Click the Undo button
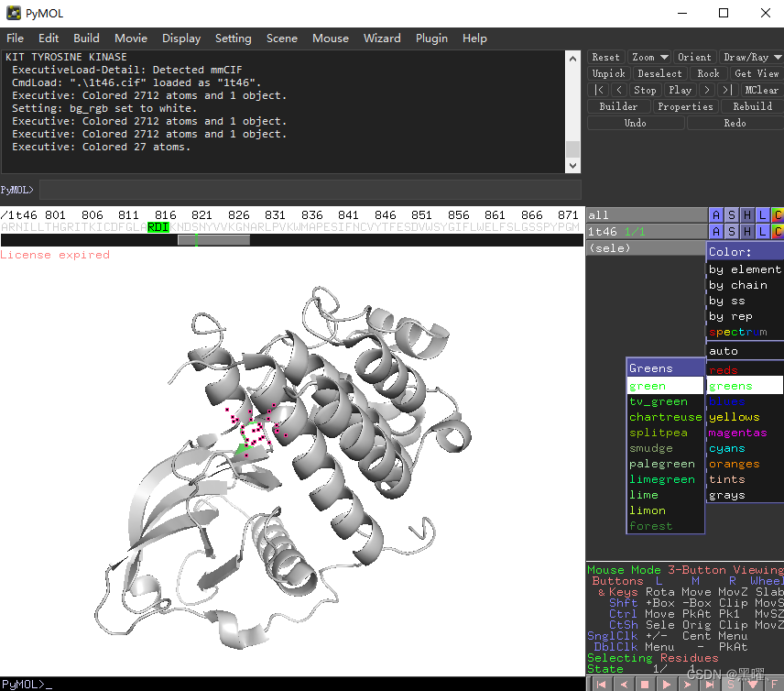784x691 pixels. pyautogui.click(x=635, y=123)
